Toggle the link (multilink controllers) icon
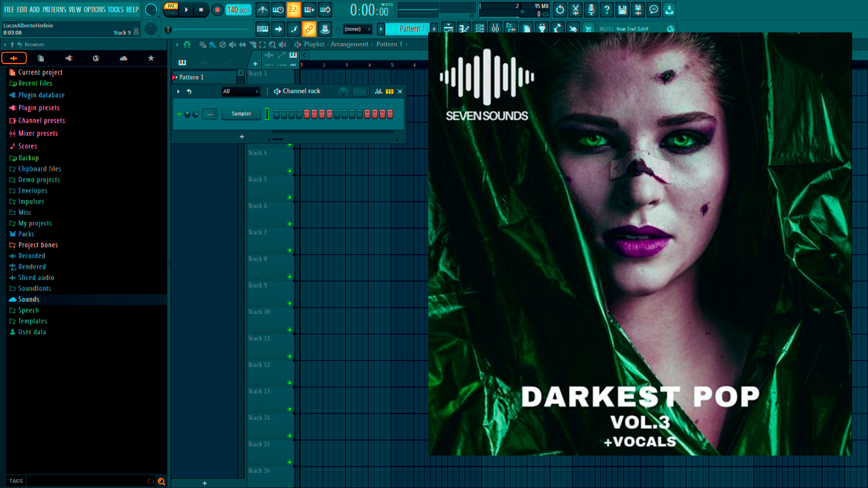The image size is (868, 488). point(309,29)
